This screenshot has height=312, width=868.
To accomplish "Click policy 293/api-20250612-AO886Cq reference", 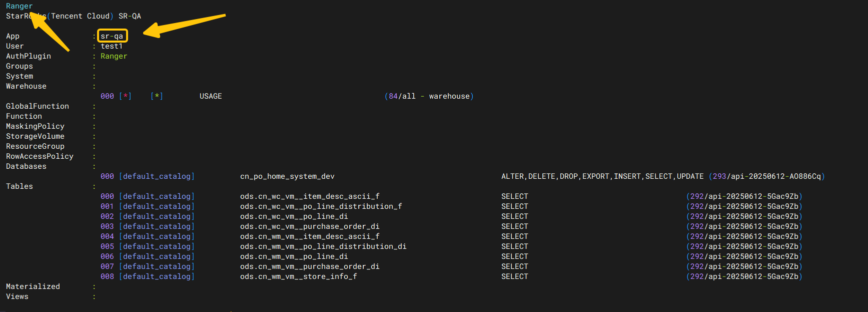I will pos(766,176).
